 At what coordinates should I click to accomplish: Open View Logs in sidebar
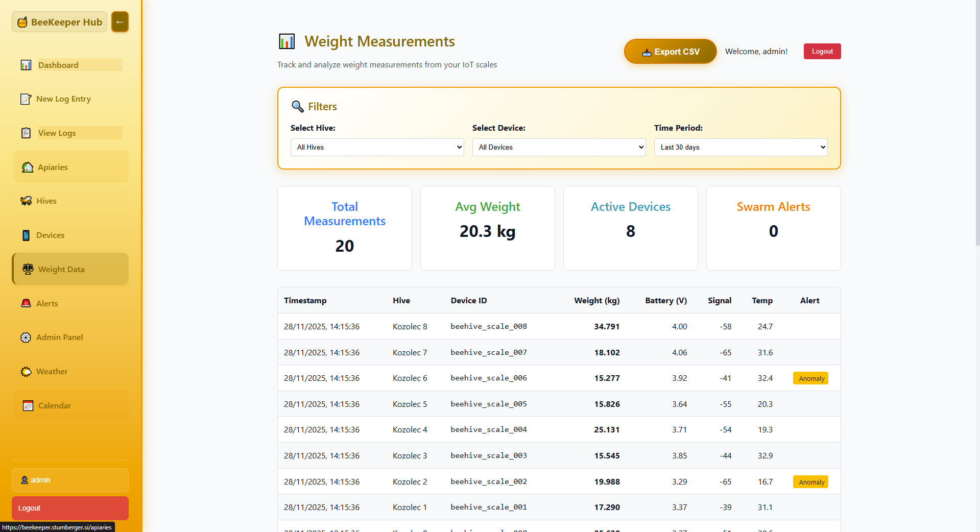coord(70,133)
